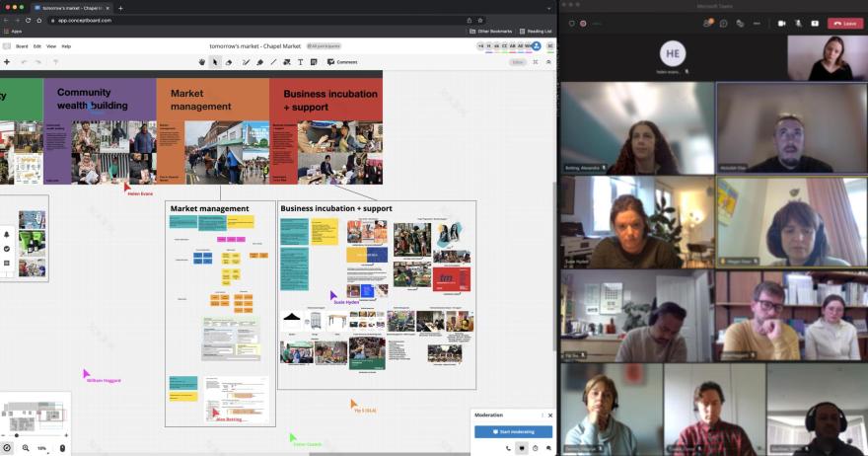Pick the eraser tool in toolbar
Image resolution: width=868 pixels, height=456 pixels.
click(229, 62)
